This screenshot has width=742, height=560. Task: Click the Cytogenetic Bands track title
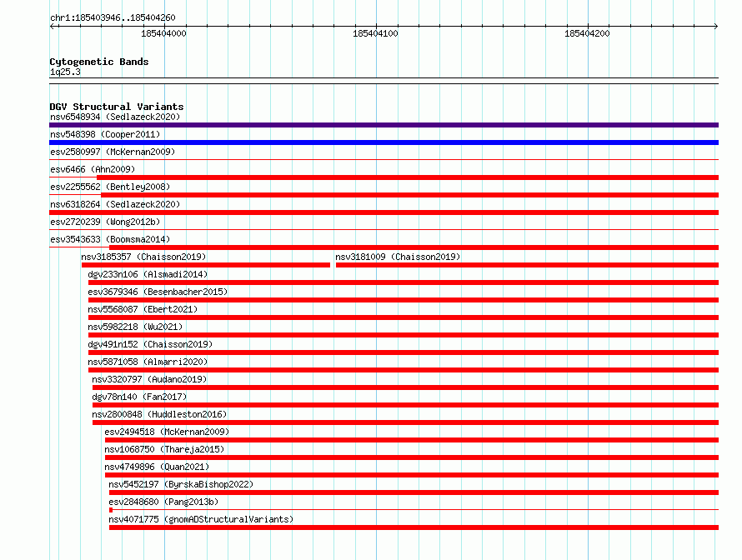[99, 62]
